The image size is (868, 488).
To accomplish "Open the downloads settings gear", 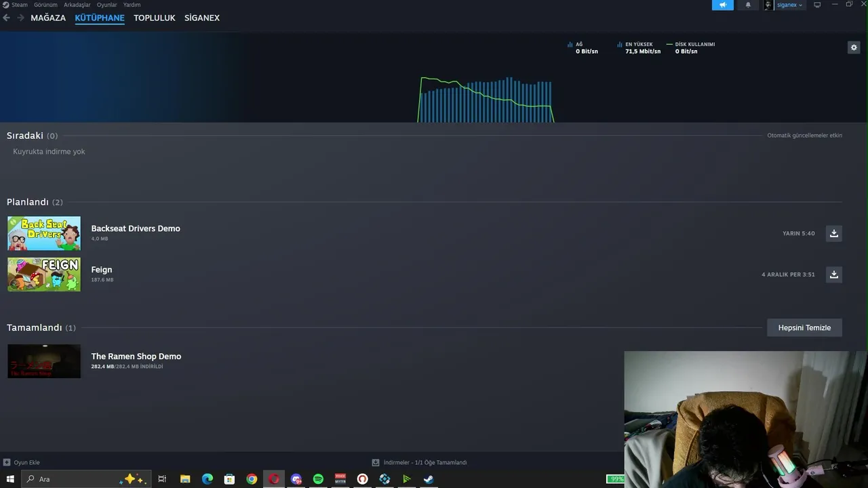I will [854, 47].
